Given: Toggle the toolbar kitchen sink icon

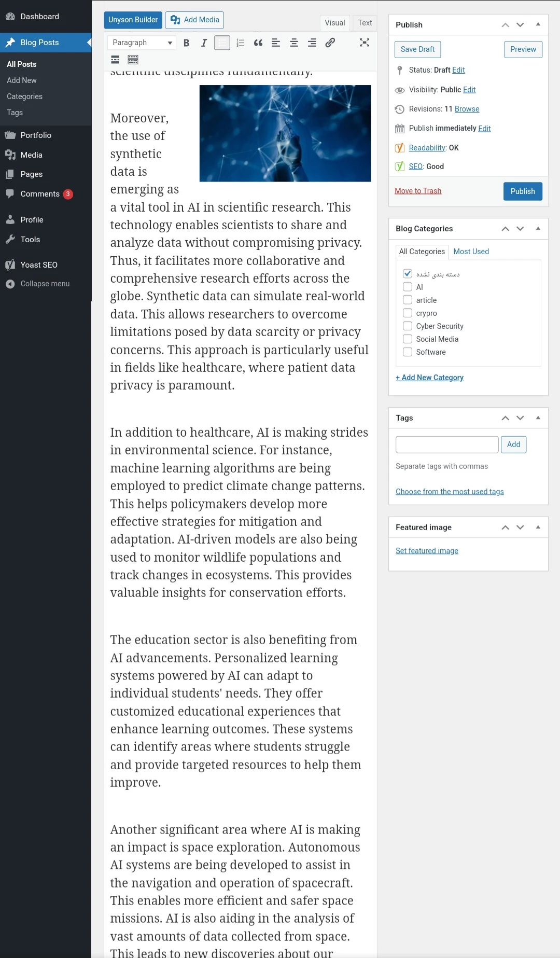Looking at the screenshot, I should point(133,60).
